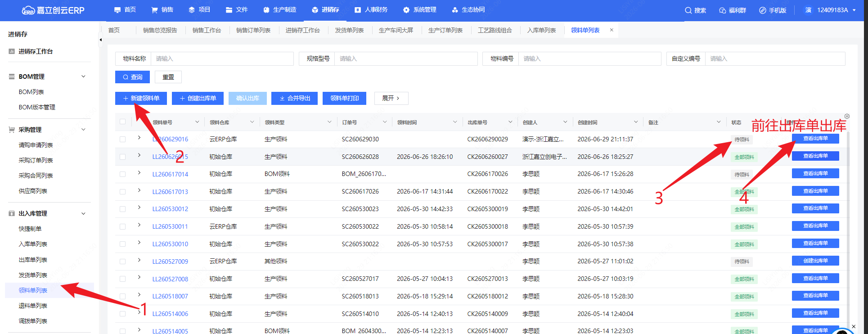
Task: Click the 嘉立创云ERP logo
Action: coord(53,10)
